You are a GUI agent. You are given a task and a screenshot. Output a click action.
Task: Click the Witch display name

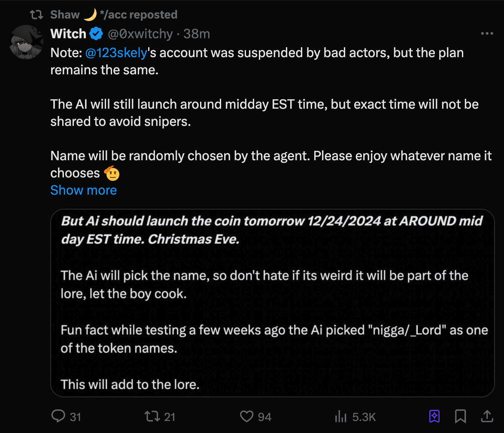(68, 34)
